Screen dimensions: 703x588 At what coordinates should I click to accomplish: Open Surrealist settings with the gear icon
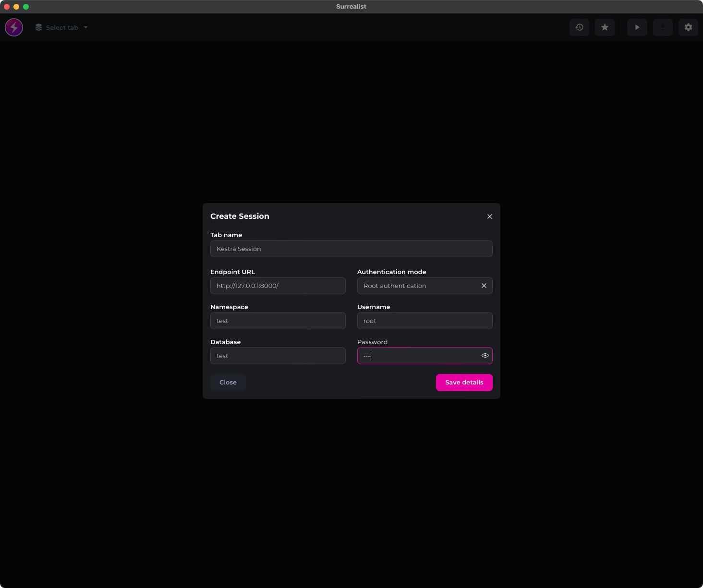(688, 27)
